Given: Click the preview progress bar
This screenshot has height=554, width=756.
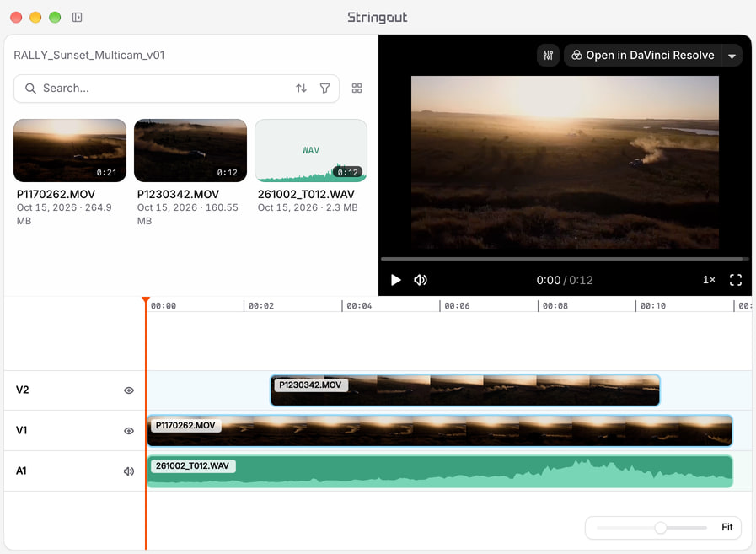Looking at the screenshot, I should 565,259.
